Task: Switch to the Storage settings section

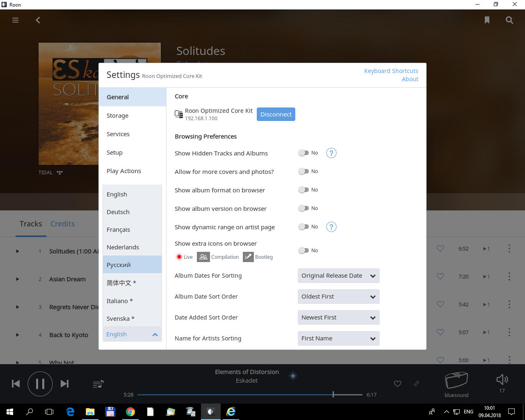Action: 118,116
